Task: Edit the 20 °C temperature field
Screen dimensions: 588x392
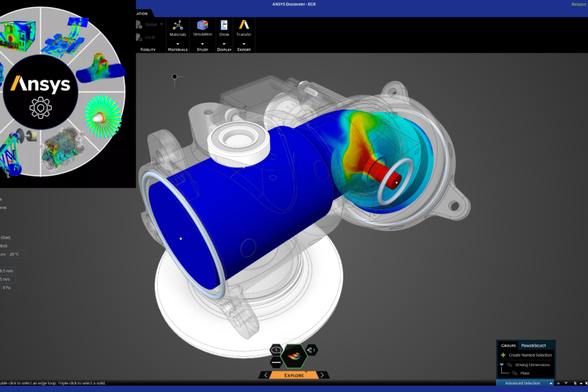Action: click(16, 254)
